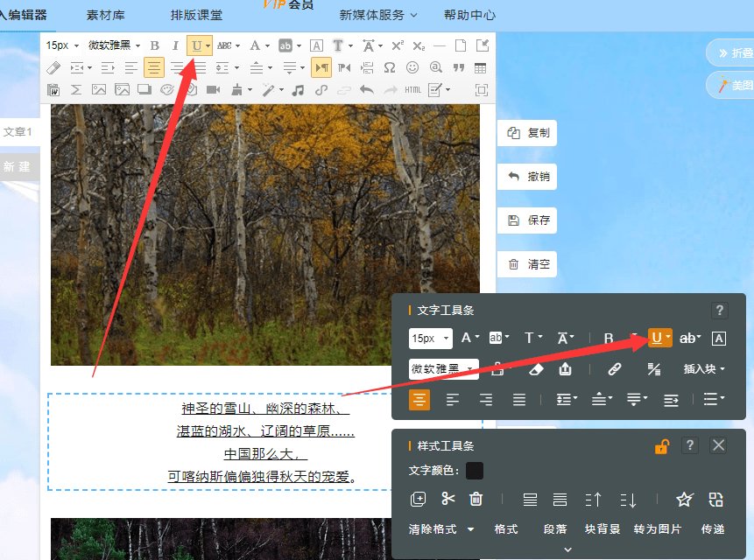Click 格式 in 样式工具条
Viewport: 754px width, 560px height.
(506, 529)
